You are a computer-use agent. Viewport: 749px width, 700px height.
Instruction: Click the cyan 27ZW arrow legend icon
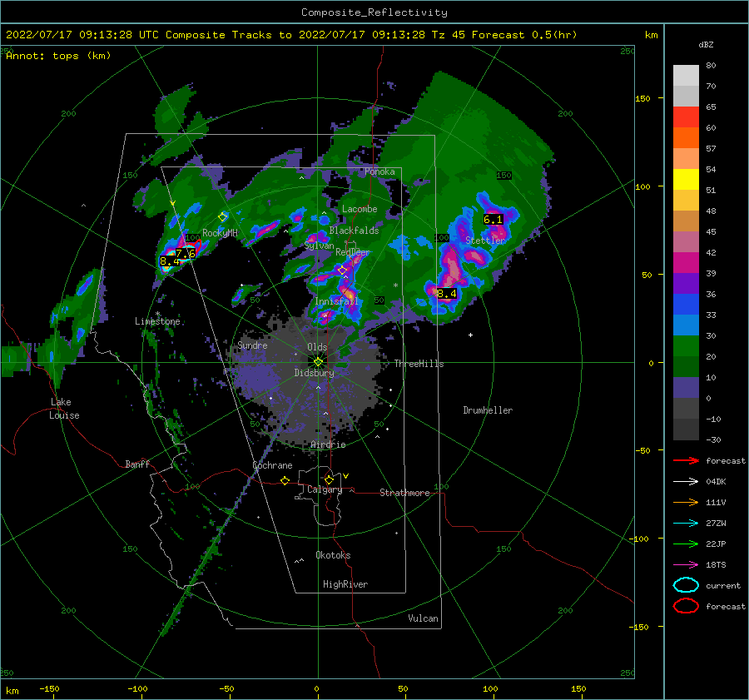686,524
